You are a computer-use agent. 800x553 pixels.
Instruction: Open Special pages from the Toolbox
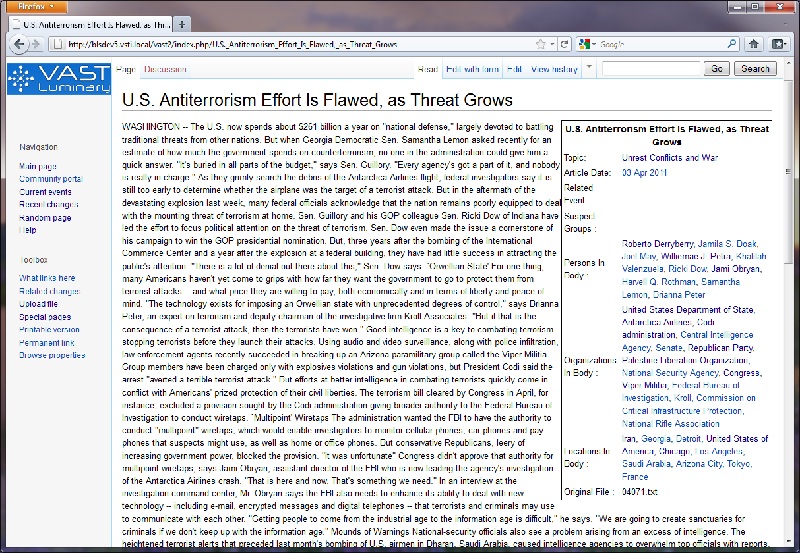(x=46, y=315)
